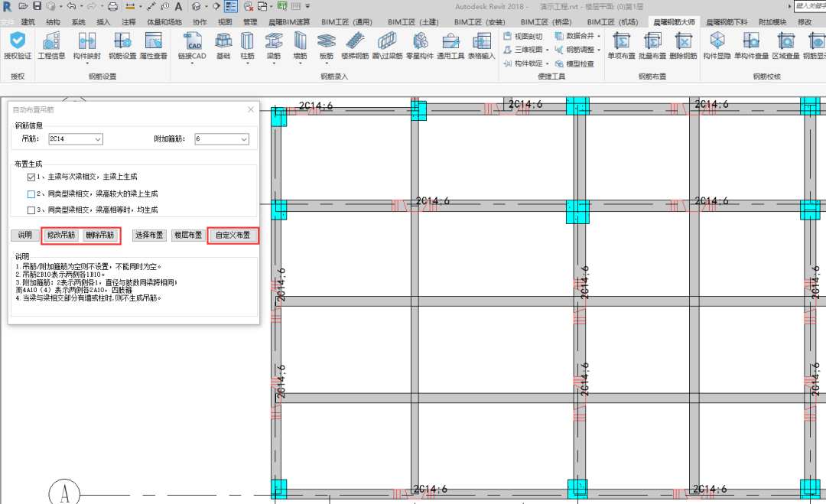Select the 板筋 slab rebar tool
The height and width of the screenshot is (504, 826).
pos(326,41)
